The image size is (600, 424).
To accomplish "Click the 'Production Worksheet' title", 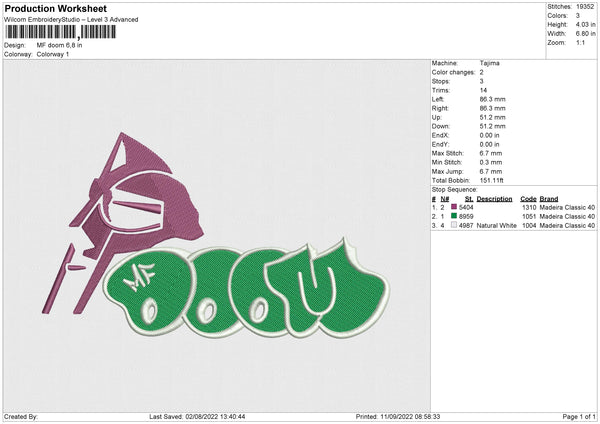I will (55, 8).
